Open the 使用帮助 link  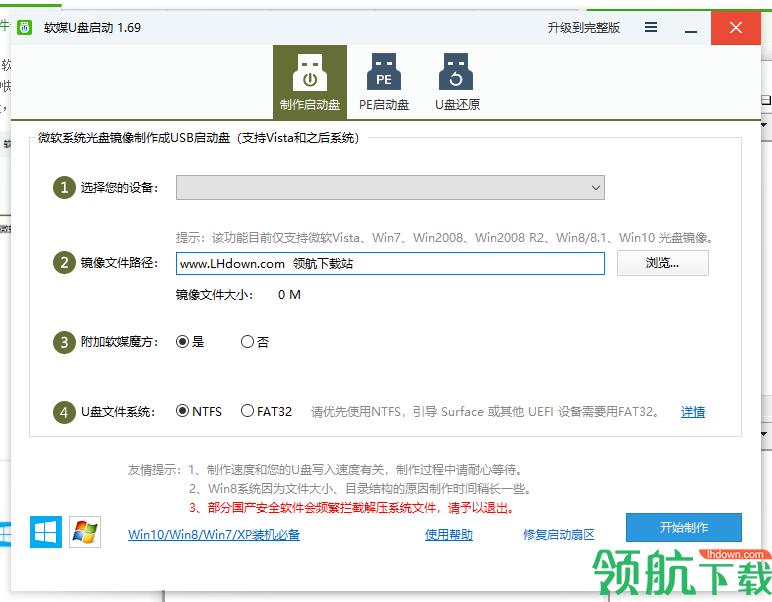pos(449,535)
